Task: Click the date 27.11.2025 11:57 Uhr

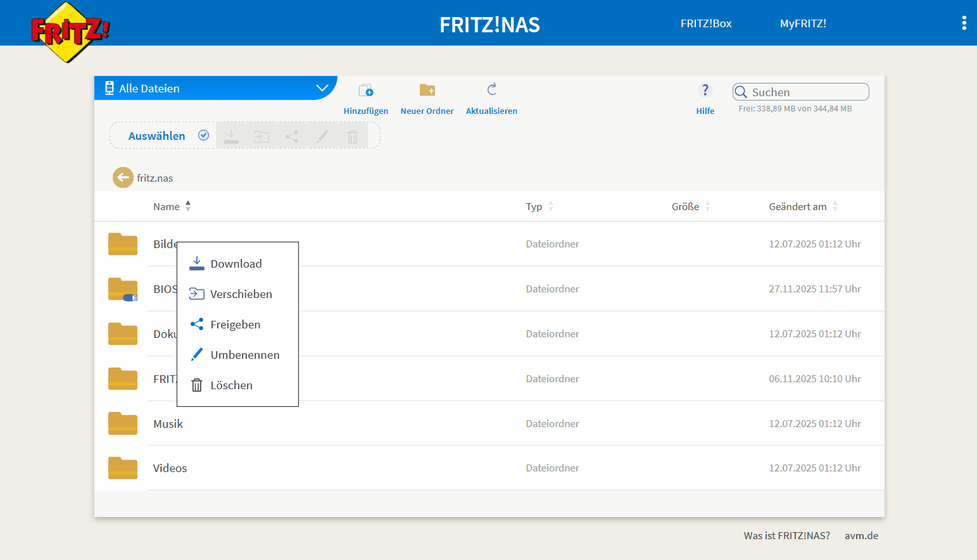Action: (815, 289)
